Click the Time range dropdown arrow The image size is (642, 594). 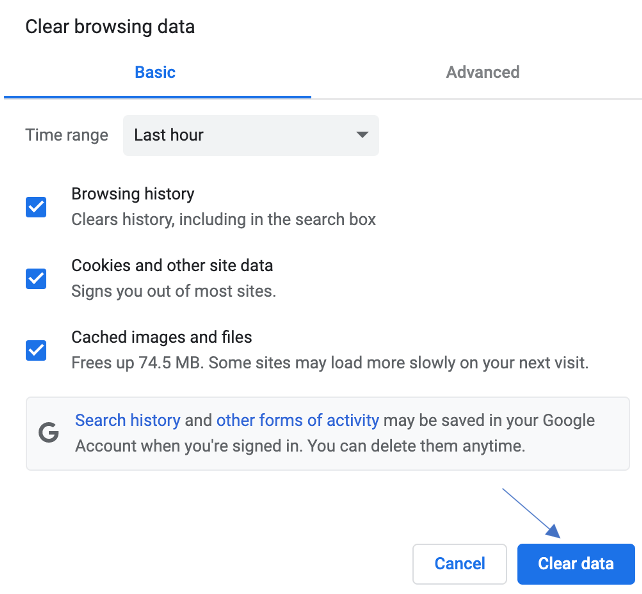[x=362, y=135]
